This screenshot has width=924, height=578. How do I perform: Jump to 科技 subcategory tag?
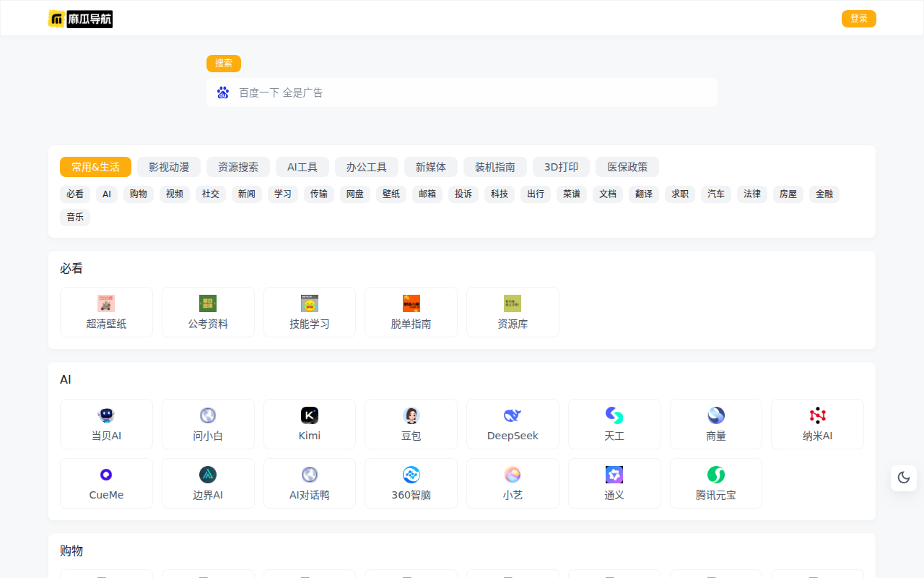coord(500,194)
